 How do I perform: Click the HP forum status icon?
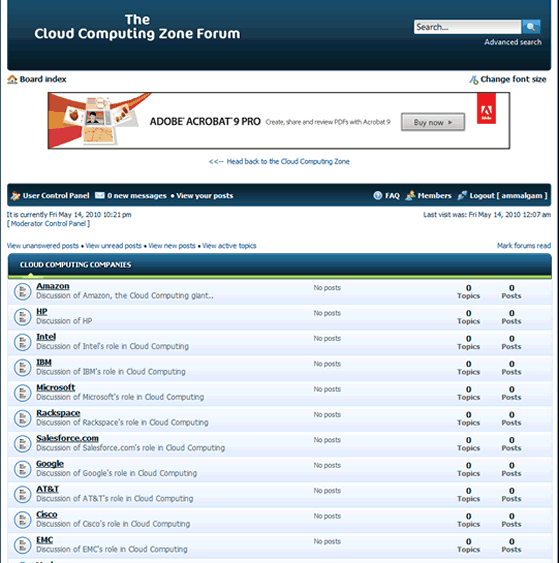tap(22, 317)
